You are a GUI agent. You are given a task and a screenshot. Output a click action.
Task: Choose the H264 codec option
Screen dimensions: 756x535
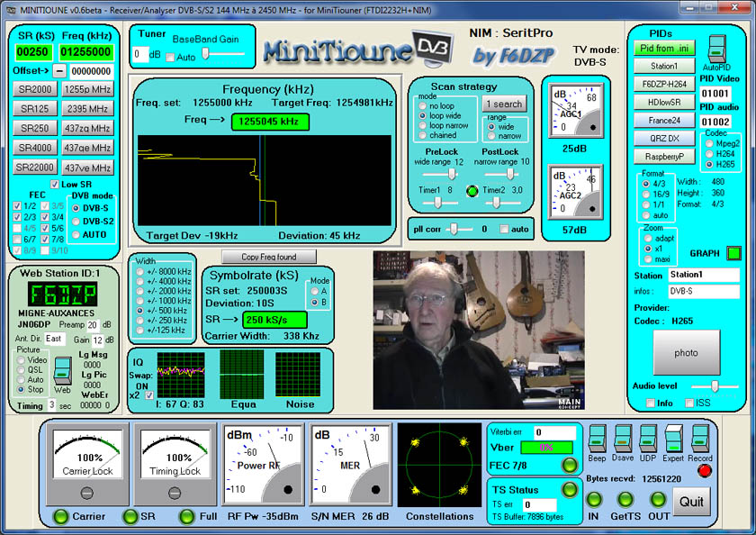click(x=709, y=153)
